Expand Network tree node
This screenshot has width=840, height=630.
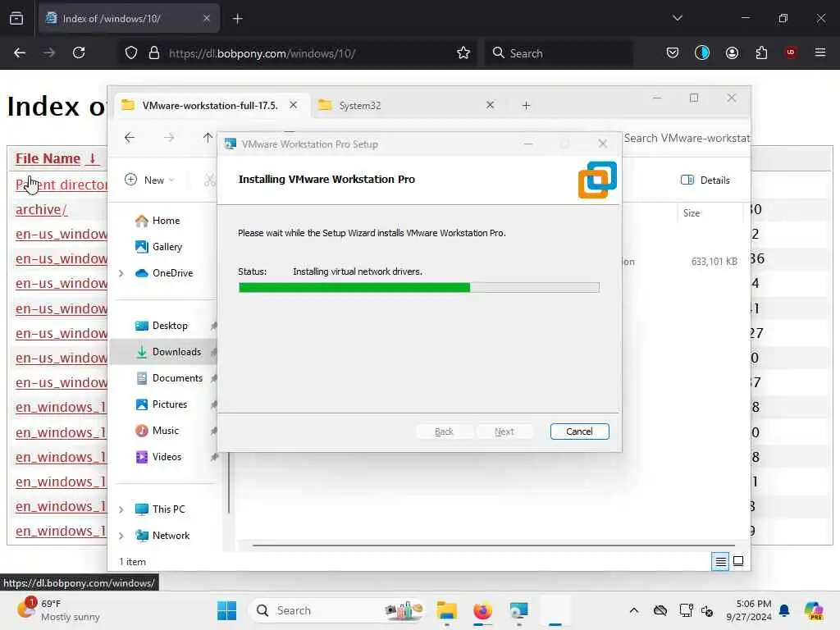pos(121,536)
